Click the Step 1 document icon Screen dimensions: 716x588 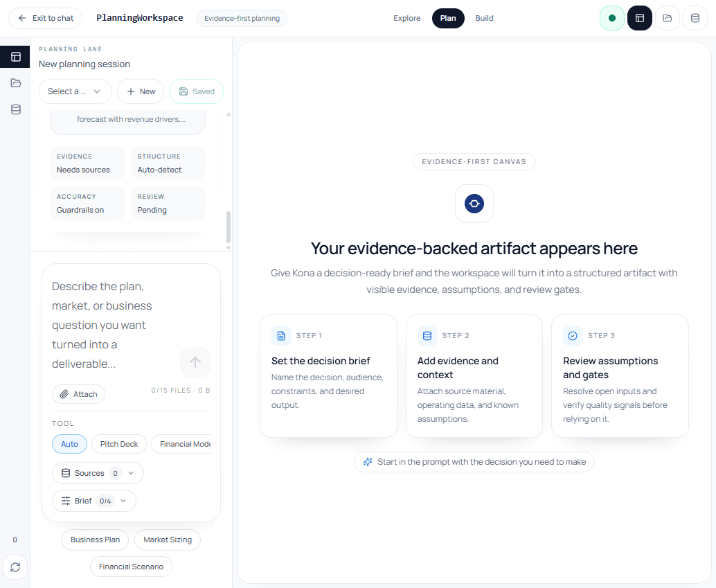coord(281,336)
